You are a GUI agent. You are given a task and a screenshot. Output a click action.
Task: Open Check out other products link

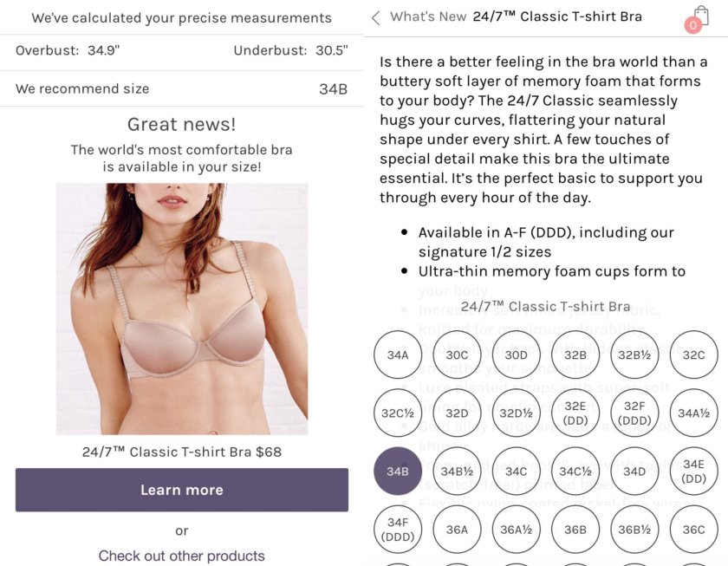tap(181, 556)
